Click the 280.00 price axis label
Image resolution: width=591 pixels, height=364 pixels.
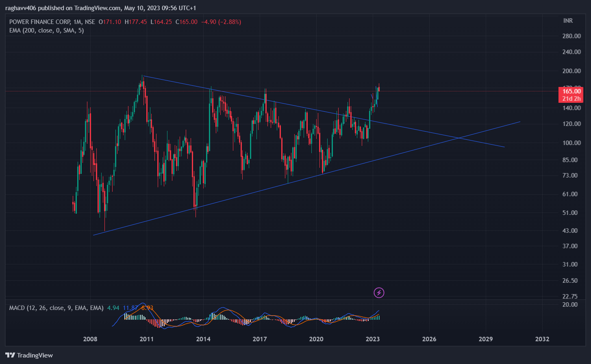[571, 36]
